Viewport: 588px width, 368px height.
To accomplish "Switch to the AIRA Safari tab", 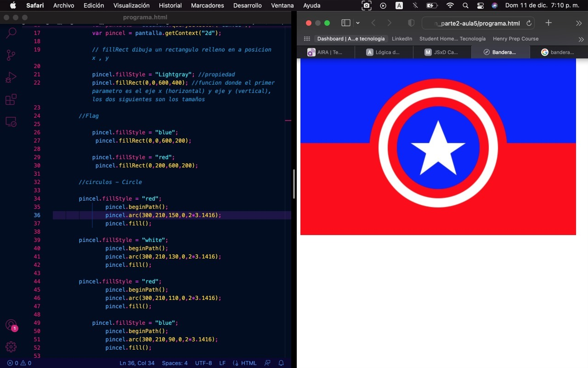I will (326, 52).
